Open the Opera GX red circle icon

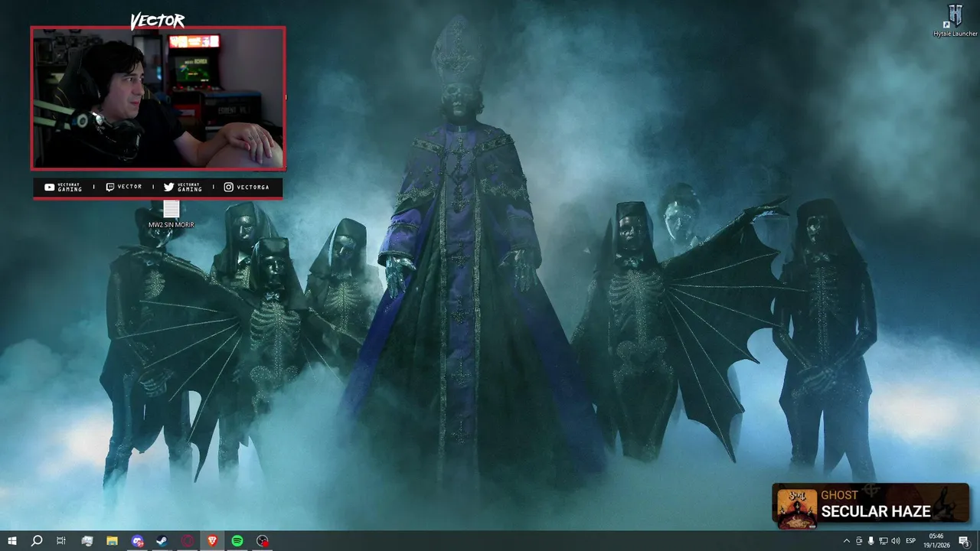click(x=188, y=541)
